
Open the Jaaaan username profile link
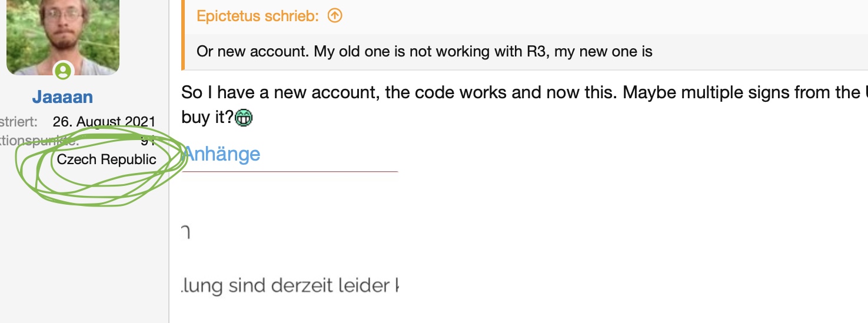[x=63, y=97]
